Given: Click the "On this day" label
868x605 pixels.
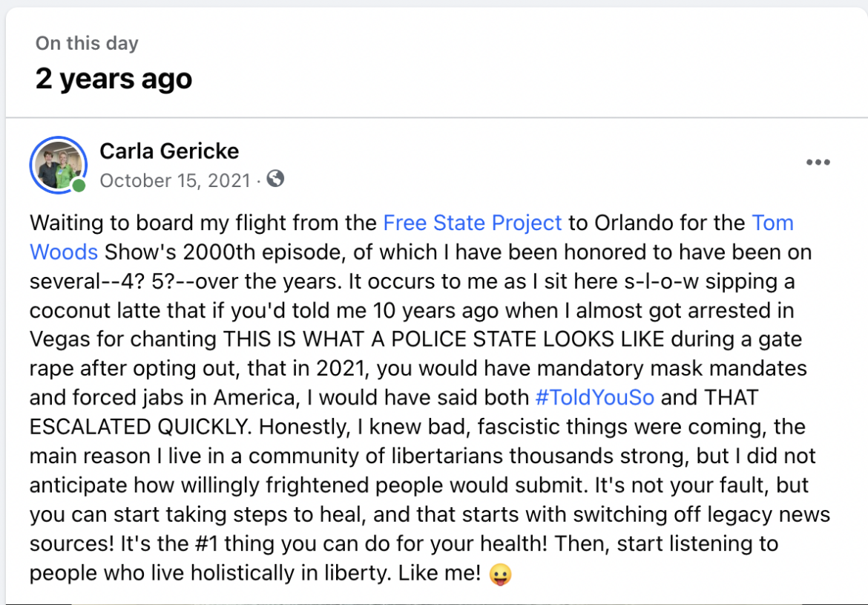Looking at the screenshot, I should (87, 43).
